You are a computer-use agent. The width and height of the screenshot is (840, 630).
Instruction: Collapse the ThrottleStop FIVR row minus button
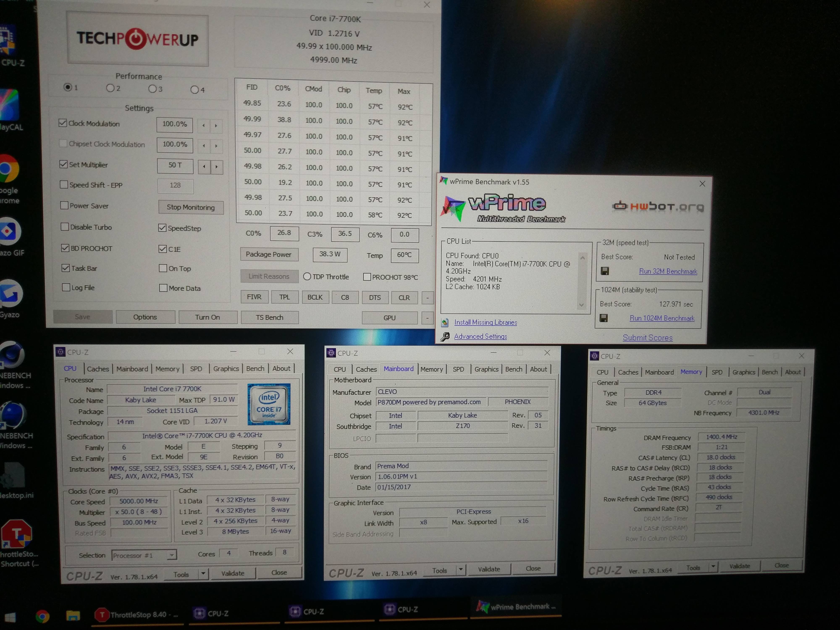428,298
